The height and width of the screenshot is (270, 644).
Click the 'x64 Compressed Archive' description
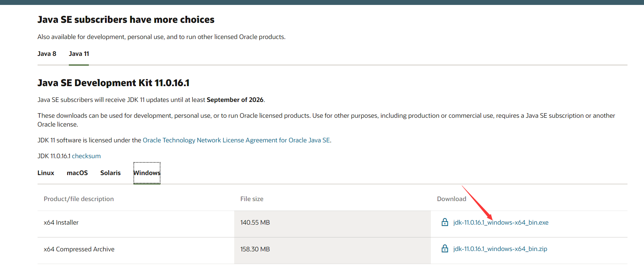[79, 249]
